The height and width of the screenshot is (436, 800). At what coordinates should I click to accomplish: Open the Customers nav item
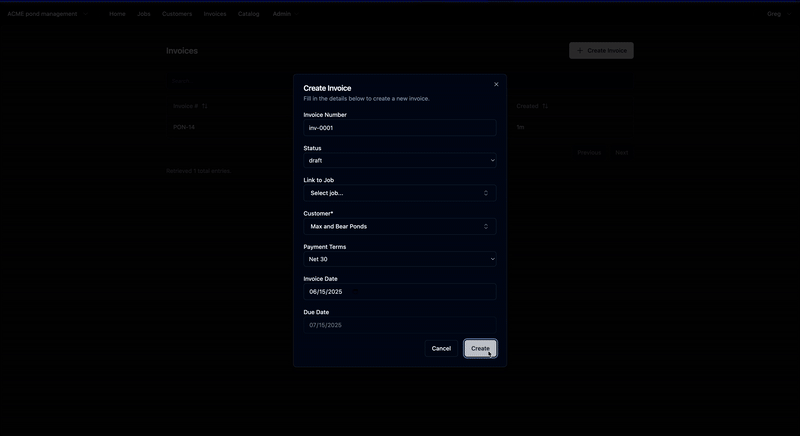point(177,14)
